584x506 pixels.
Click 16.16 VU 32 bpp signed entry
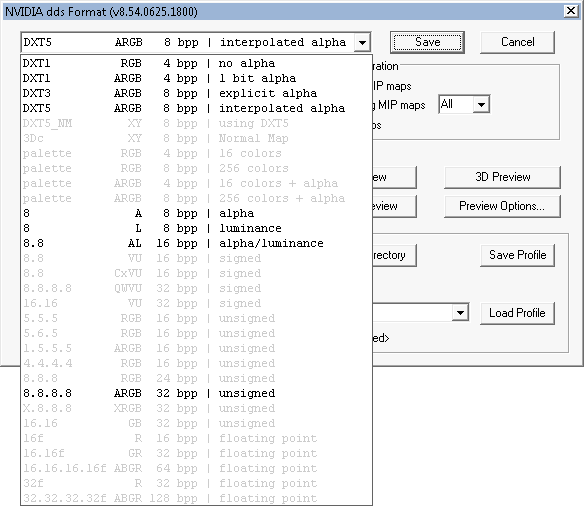click(197, 303)
